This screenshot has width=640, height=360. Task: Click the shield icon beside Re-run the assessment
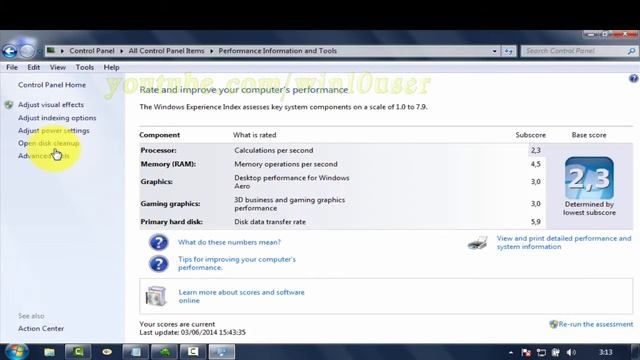pos(553,324)
